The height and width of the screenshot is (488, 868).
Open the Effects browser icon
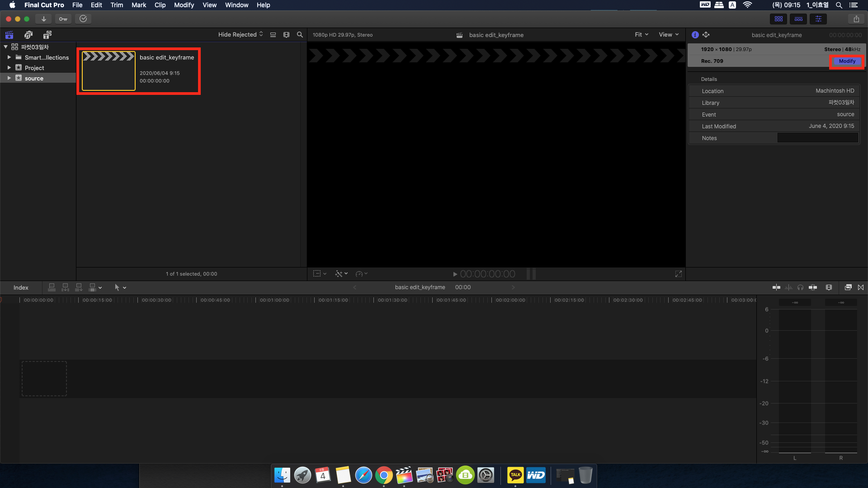pyautogui.click(x=848, y=287)
